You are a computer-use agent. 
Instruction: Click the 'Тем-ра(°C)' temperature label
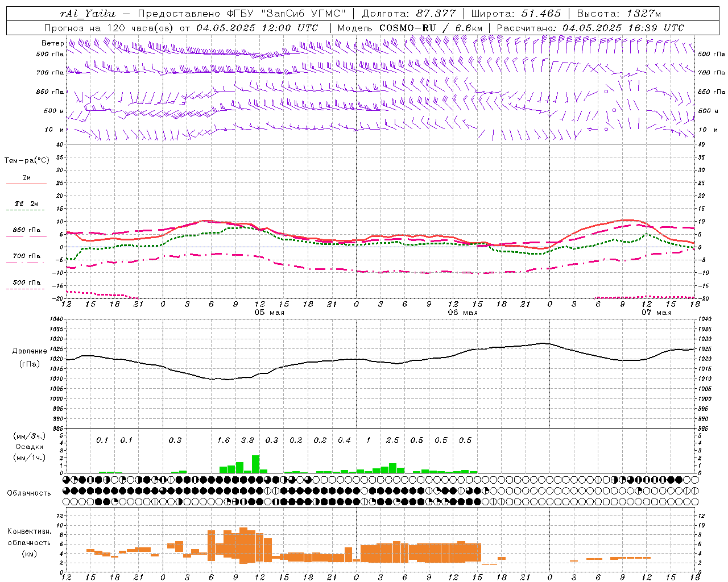coord(27,161)
